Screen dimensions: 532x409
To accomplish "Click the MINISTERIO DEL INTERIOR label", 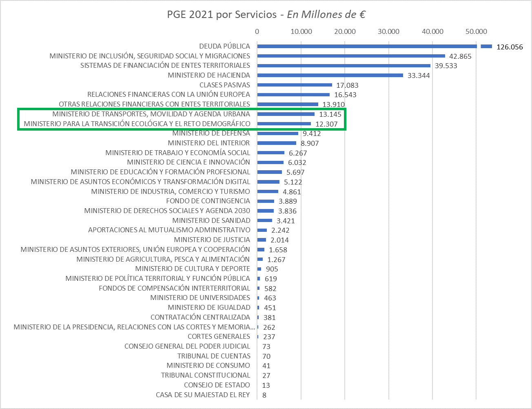I will pyautogui.click(x=208, y=143).
